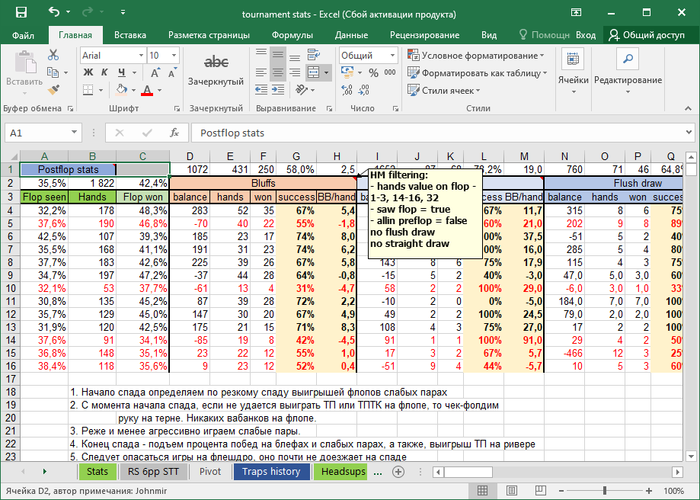Open the Формулы ribbon tab
Viewport: 700px width, 500px height.
[293, 34]
